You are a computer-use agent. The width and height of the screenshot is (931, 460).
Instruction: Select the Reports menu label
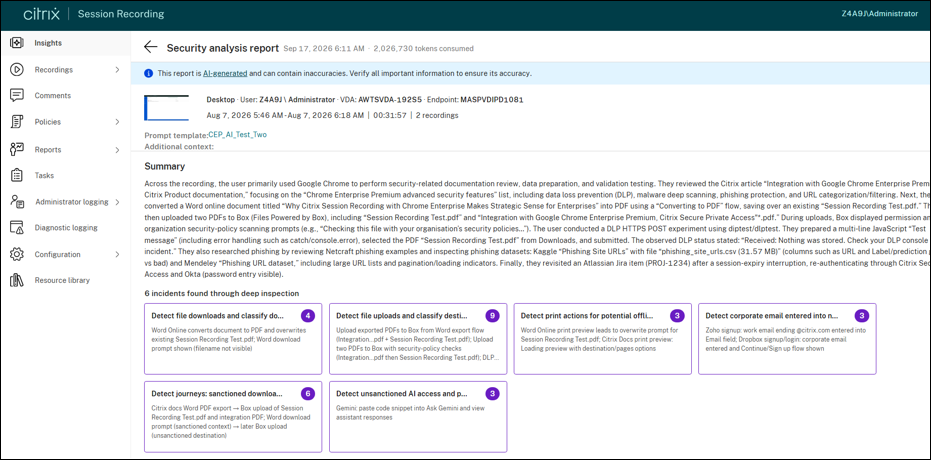click(48, 150)
